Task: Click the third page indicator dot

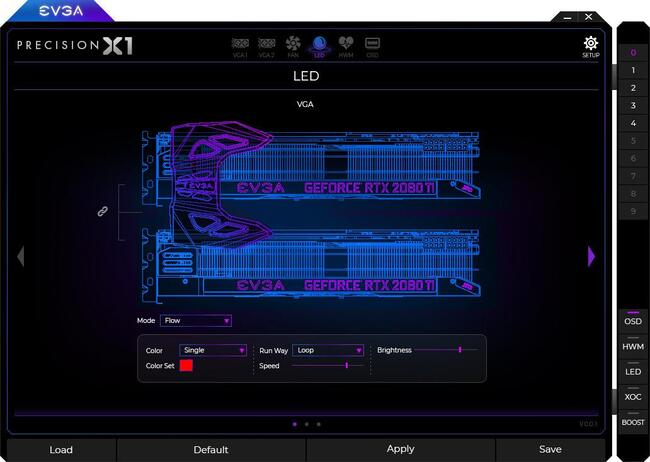Action: [318, 424]
